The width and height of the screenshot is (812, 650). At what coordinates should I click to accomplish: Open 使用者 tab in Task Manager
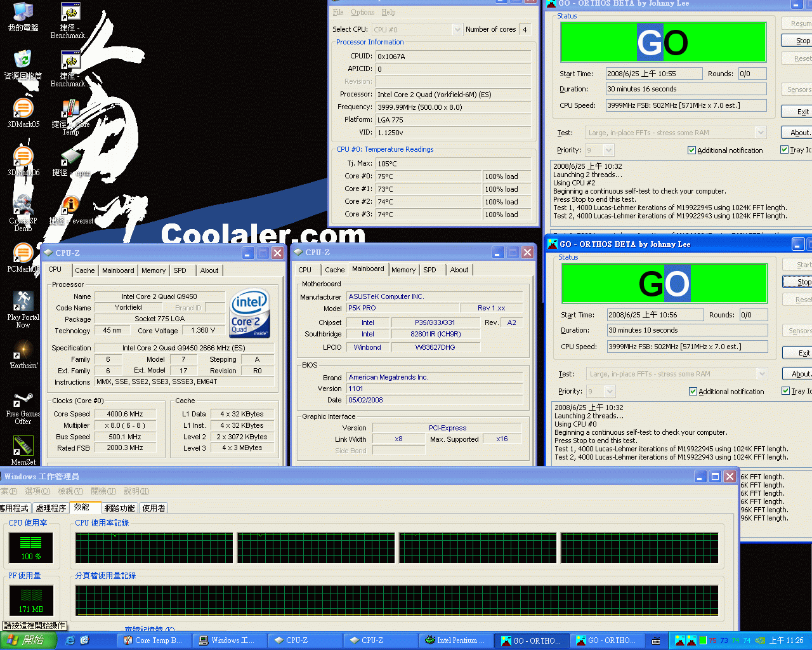154,508
